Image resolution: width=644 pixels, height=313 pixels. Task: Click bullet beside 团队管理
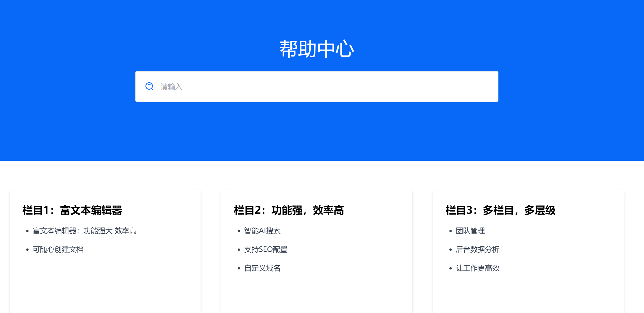click(x=450, y=231)
